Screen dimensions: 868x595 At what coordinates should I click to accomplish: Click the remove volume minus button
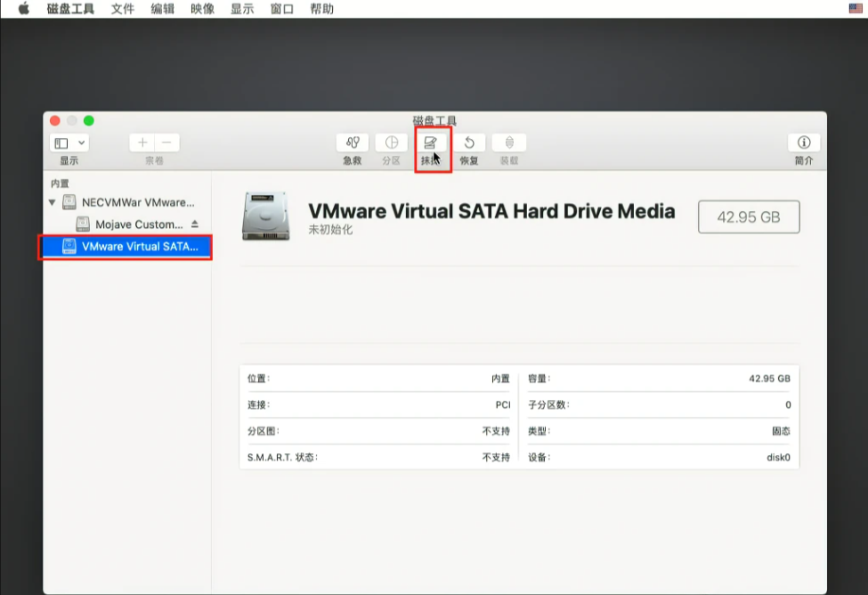[166, 143]
